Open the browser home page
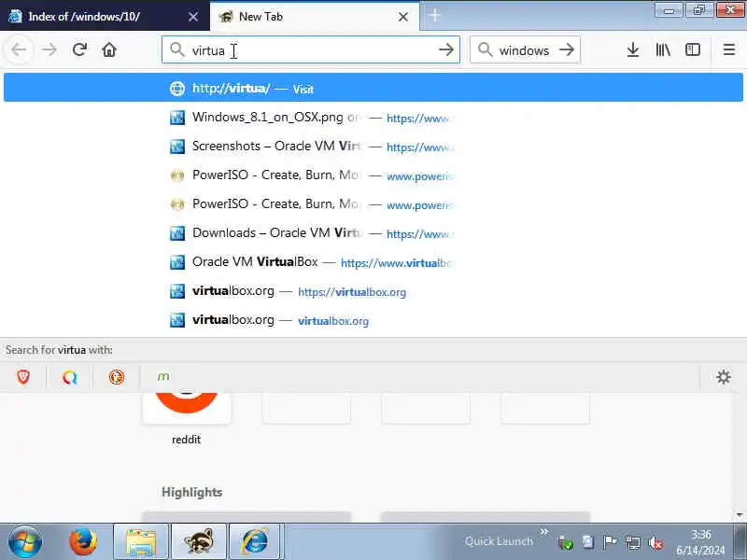 [x=109, y=49]
